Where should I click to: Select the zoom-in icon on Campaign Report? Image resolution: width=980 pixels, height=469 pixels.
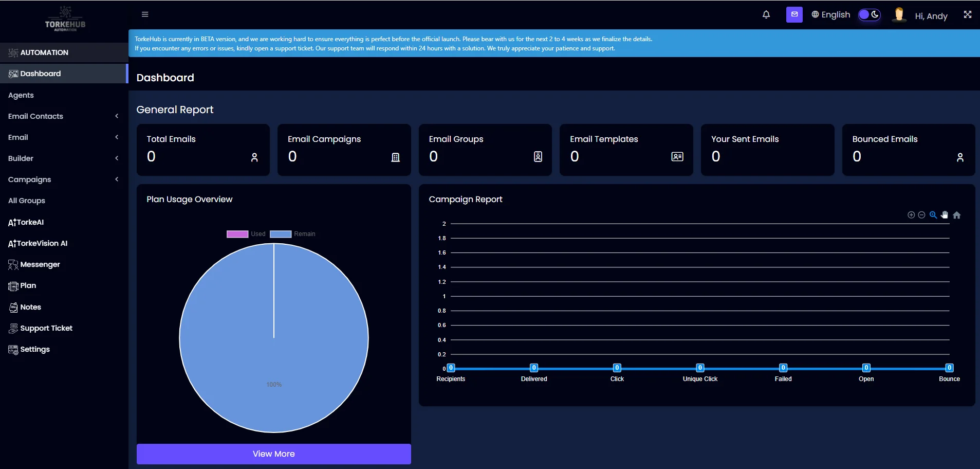910,215
